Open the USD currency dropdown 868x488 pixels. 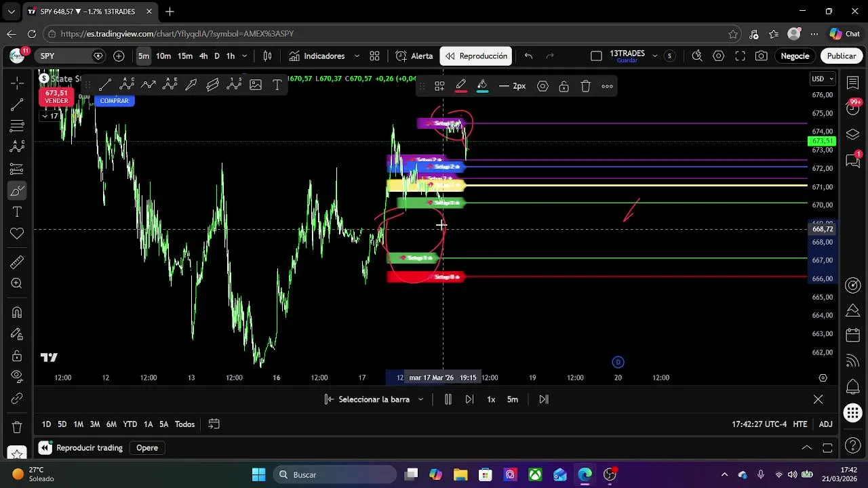point(823,79)
